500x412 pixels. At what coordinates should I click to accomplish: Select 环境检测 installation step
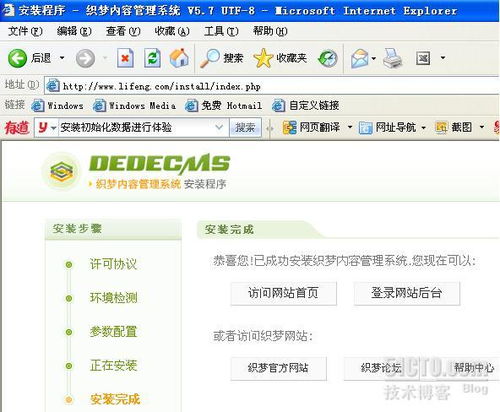(113, 298)
